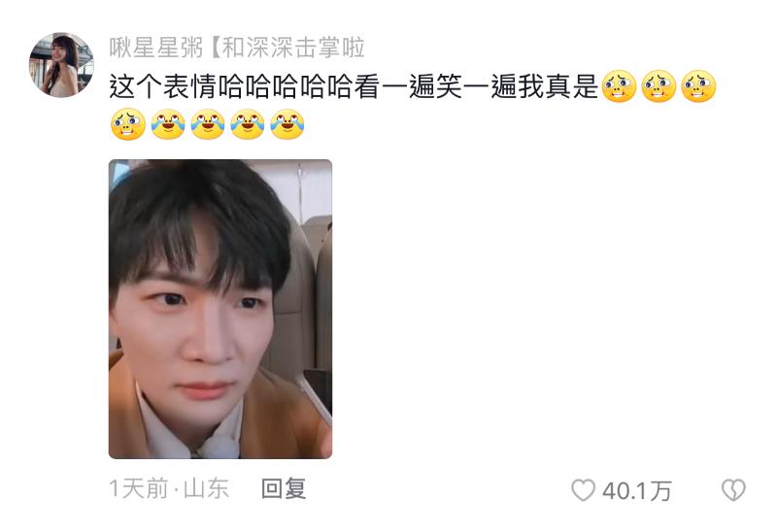Click the 【和深深击掌啦 nickname suffix
The width and height of the screenshot is (777, 532).
(287, 48)
